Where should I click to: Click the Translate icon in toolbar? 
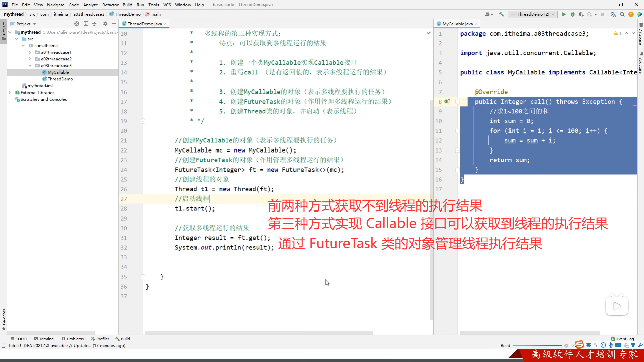click(613, 14)
